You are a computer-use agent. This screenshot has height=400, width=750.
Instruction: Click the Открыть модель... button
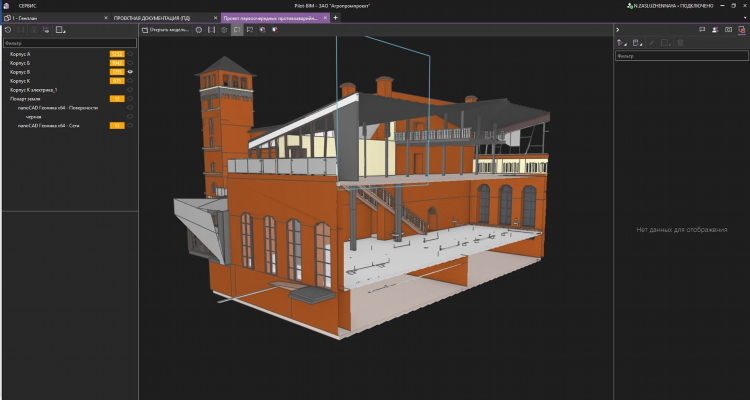click(165, 30)
